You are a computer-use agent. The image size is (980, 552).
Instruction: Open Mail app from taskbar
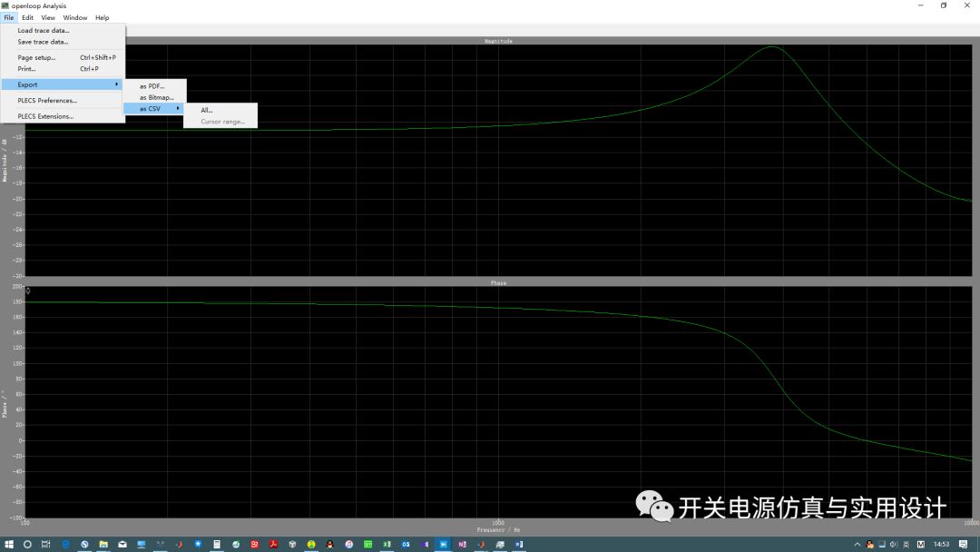[x=122, y=545]
